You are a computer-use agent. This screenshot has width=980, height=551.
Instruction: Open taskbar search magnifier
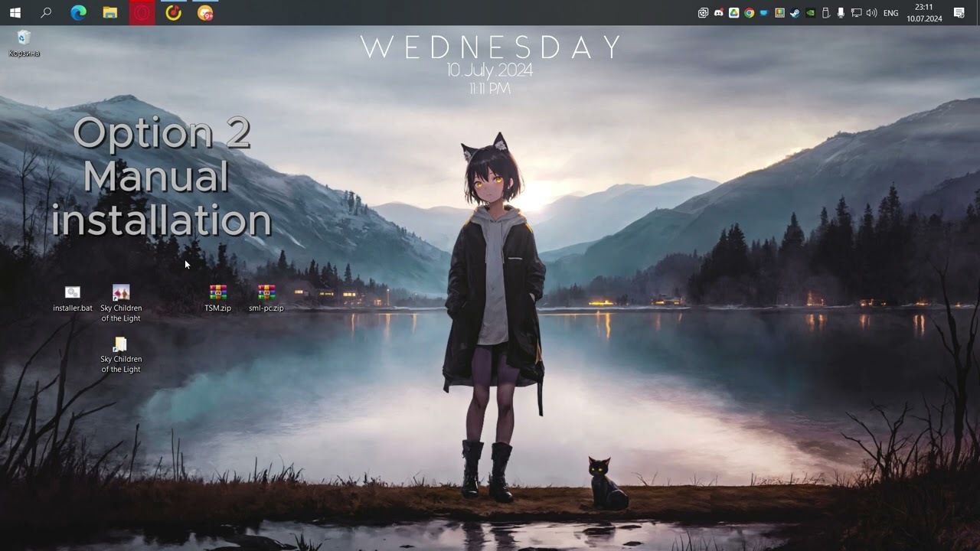pyautogui.click(x=46, y=13)
